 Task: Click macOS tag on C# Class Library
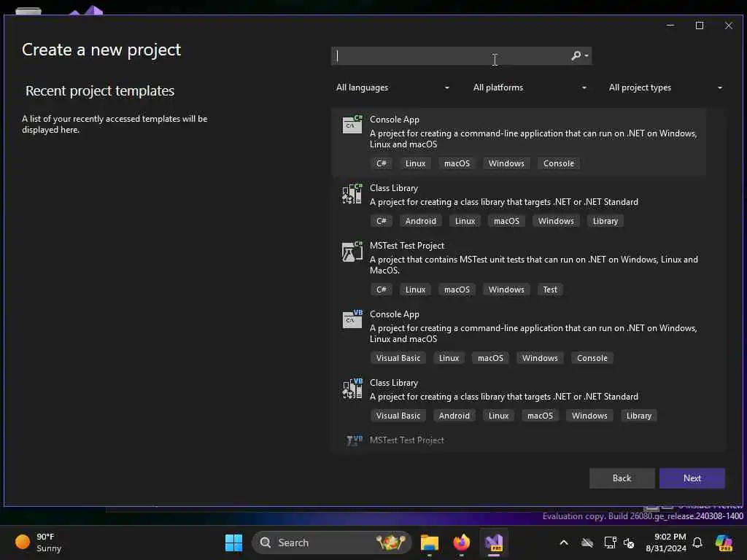tap(506, 221)
